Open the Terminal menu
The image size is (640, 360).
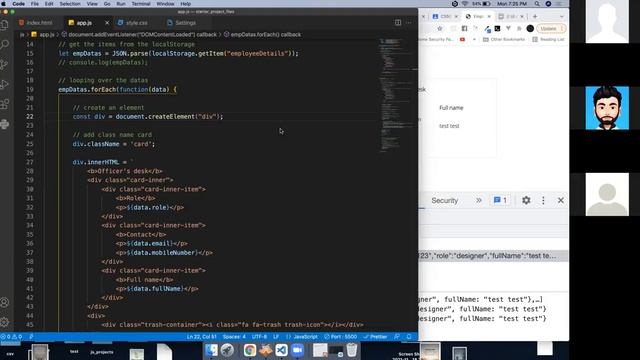pyautogui.click(x=141, y=4)
